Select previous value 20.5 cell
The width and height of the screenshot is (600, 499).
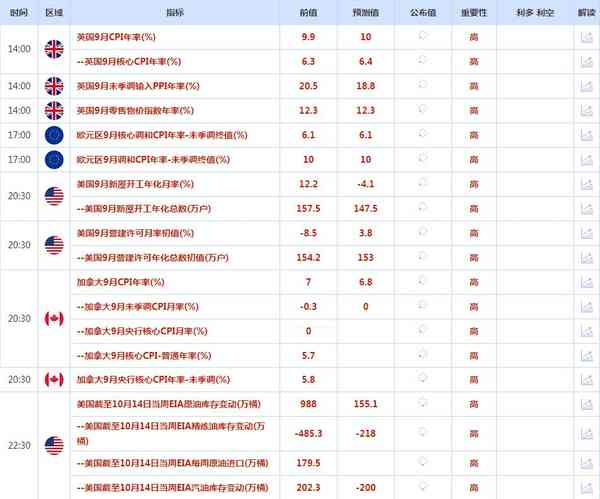click(308, 86)
